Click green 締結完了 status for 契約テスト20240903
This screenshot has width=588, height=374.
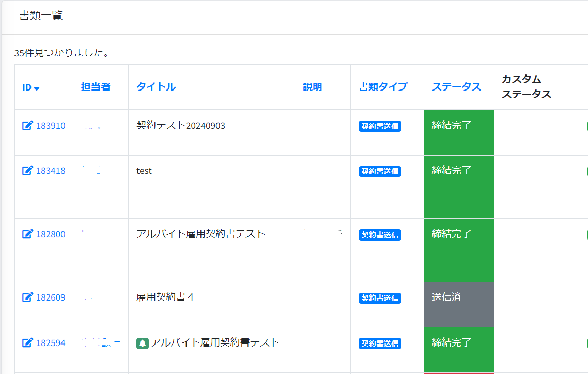pos(459,132)
